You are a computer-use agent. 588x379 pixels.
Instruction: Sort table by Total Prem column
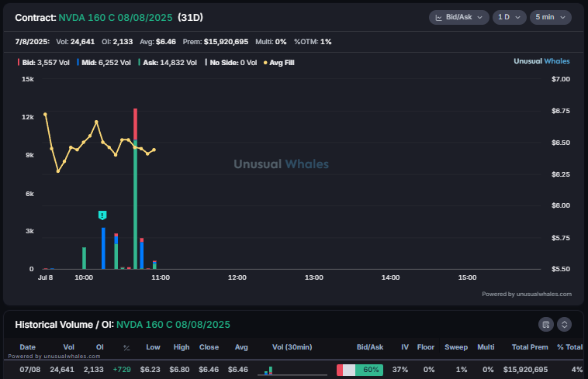tap(530, 347)
